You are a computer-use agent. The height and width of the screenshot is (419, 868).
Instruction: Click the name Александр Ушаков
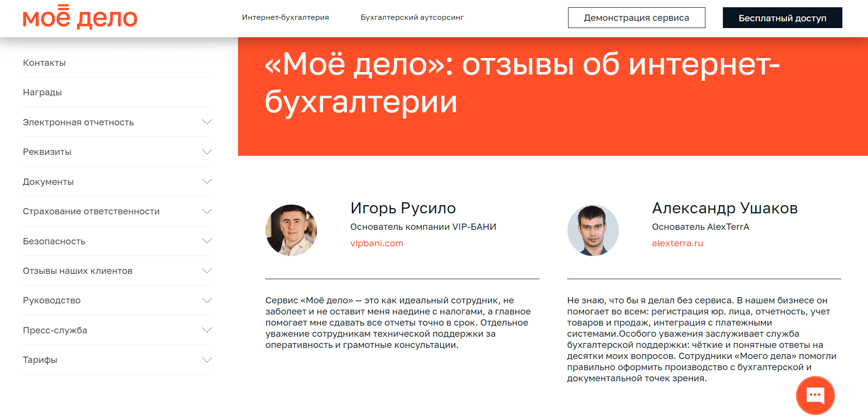(x=725, y=208)
